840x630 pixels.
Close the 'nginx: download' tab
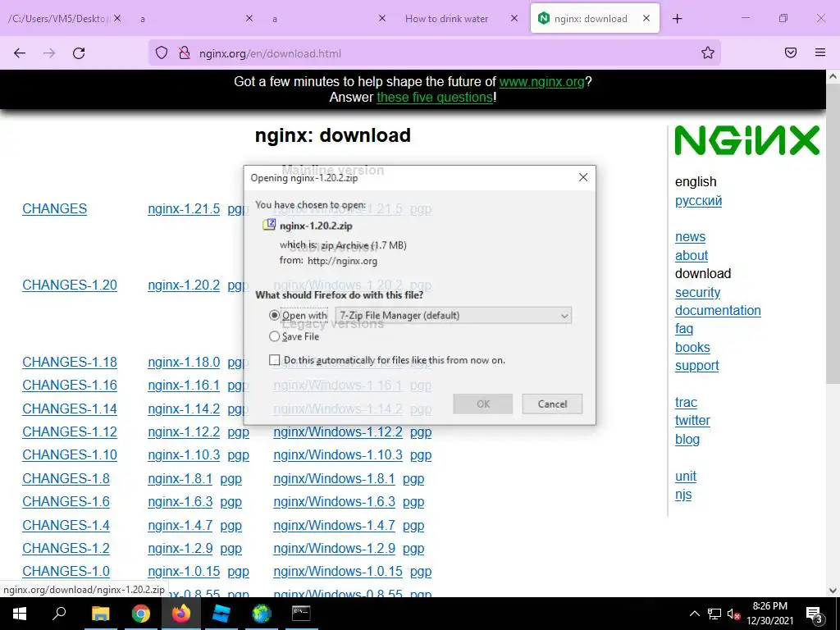tap(646, 18)
